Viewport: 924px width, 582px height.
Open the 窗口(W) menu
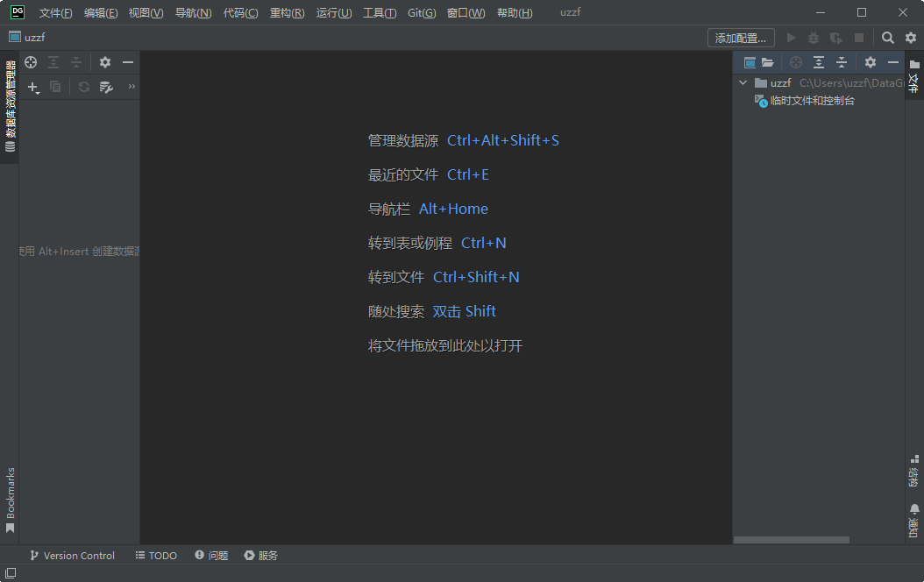(466, 12)
